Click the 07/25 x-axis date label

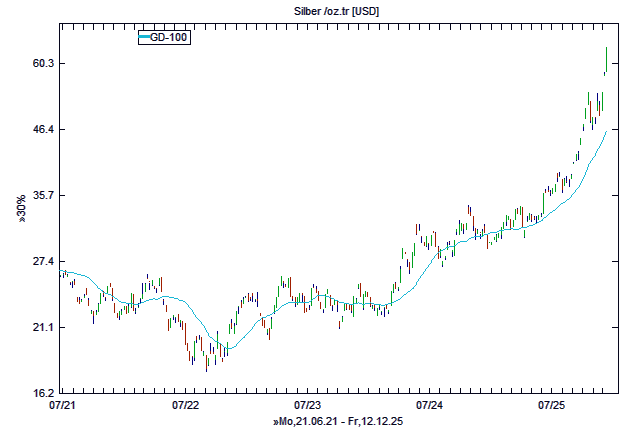click(552, 406)
